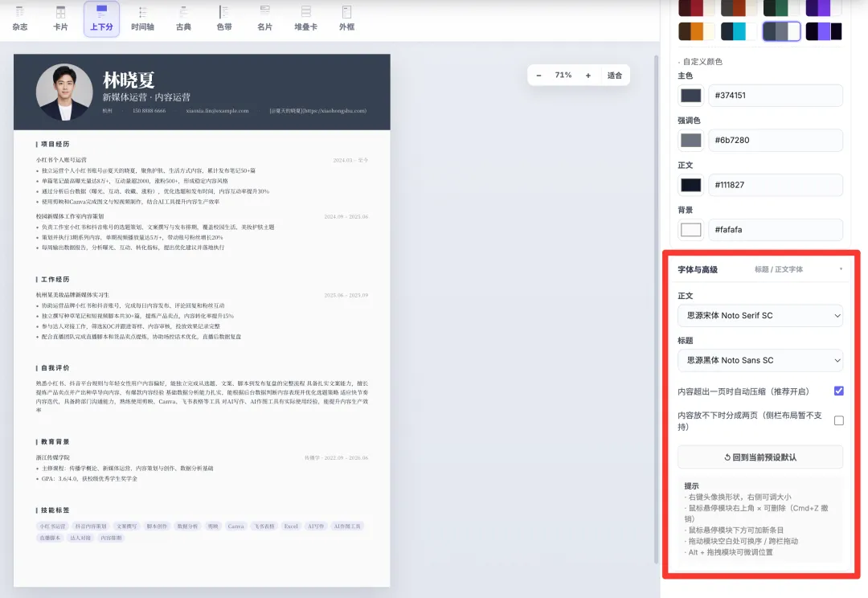Click the 教育背景 section heading
The width and height of the screenshot is (868, 598).
click(55, 442)
